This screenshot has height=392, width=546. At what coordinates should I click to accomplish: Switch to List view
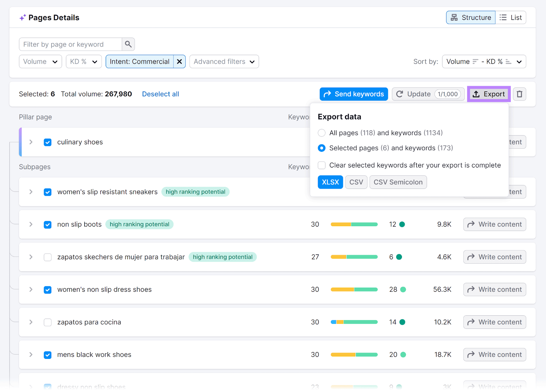511,18
